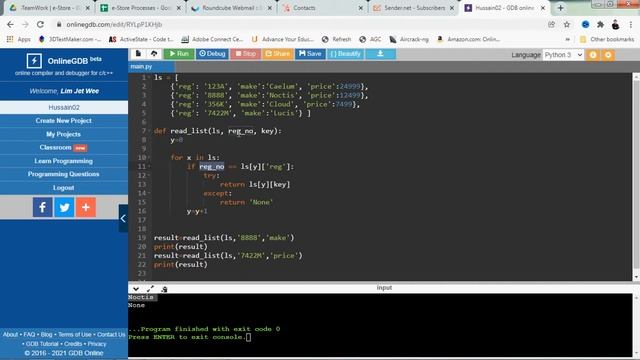Image resolution: width=640 pixels, height=360 pixels.
Task: Save the project with the Save button
Action: click(x=310, y=53)
